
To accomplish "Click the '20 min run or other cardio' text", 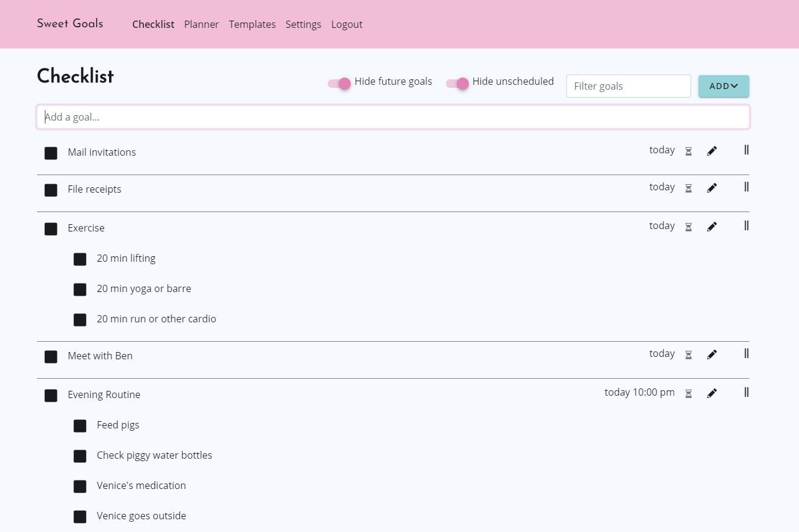I will (x=156, y=319).
